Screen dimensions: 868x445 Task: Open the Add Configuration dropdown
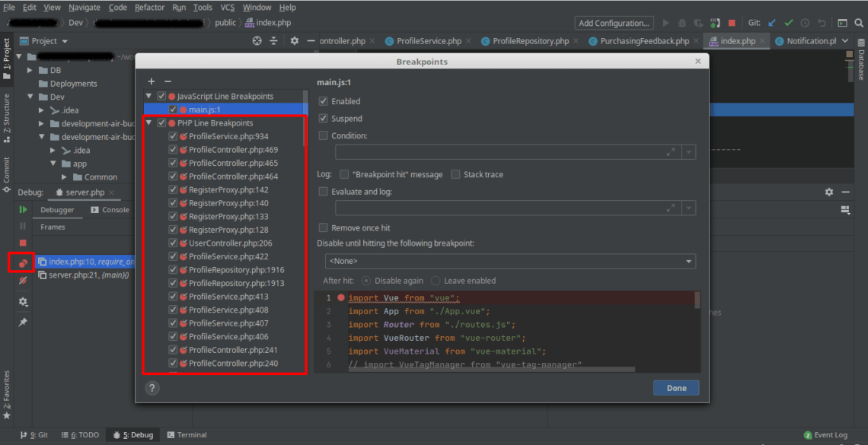pyautogui.click(x=614, y=22)
